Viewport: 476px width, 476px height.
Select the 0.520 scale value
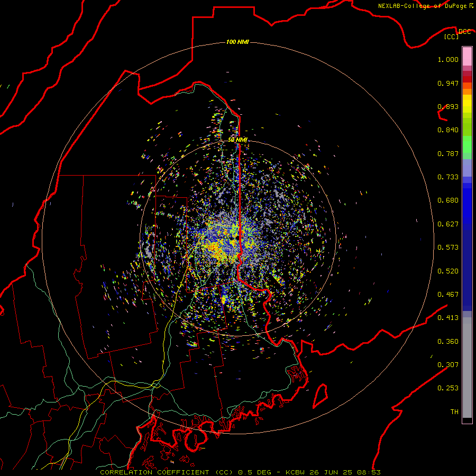tap(448, 271)
